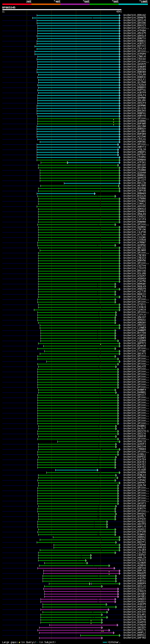Screen dimensions: 150x644
Task: Open hit UniRef100_B9HJA2
Action: 135,15
